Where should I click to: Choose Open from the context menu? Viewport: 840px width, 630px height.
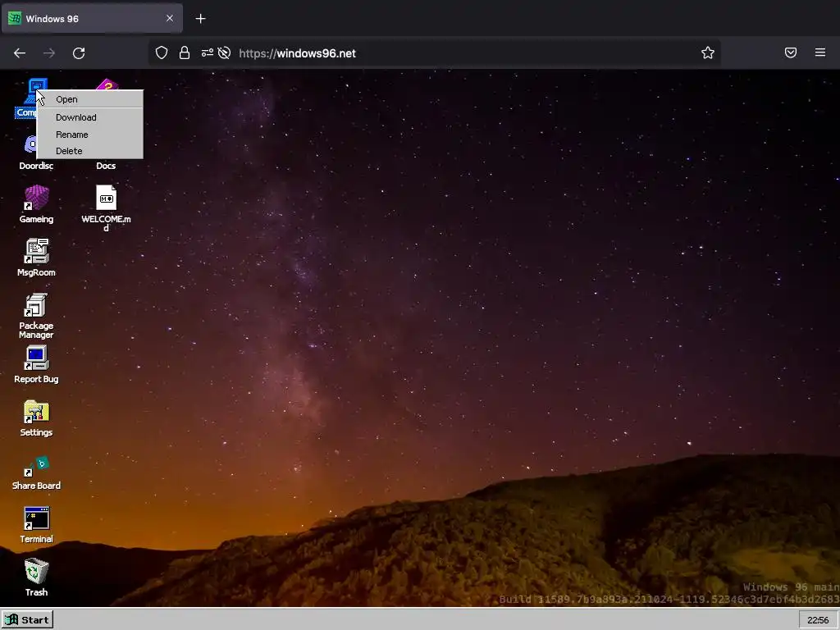(x=89, y=99)
